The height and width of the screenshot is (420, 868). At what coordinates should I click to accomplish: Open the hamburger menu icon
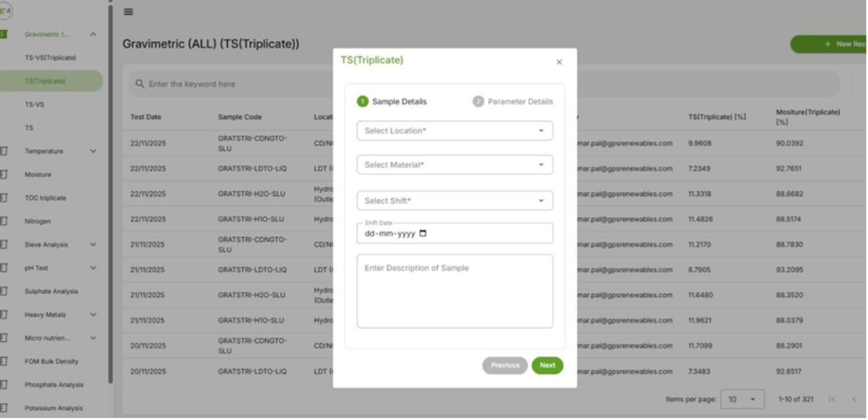(129, 12)
